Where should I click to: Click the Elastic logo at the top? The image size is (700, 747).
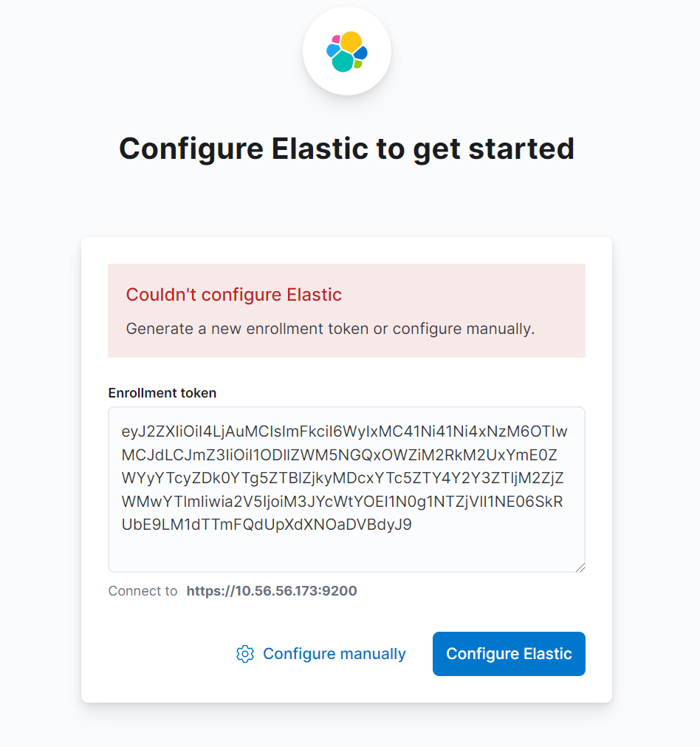click(x=346, y=52)
